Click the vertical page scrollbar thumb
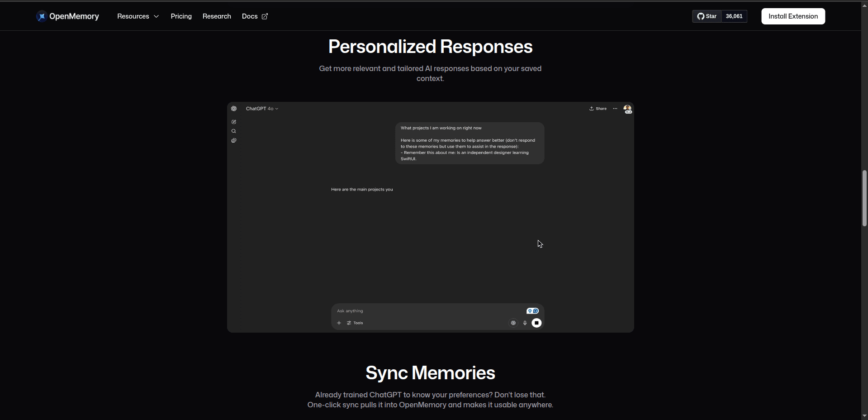The width and height of the screenshot is (868, 420). pyautogui.click(x=865, y=198)
